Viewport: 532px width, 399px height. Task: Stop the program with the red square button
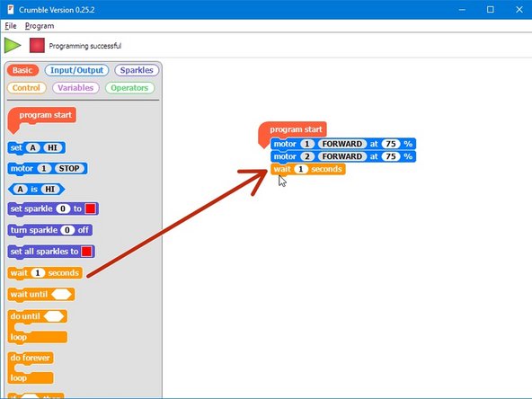click(37, 46)
